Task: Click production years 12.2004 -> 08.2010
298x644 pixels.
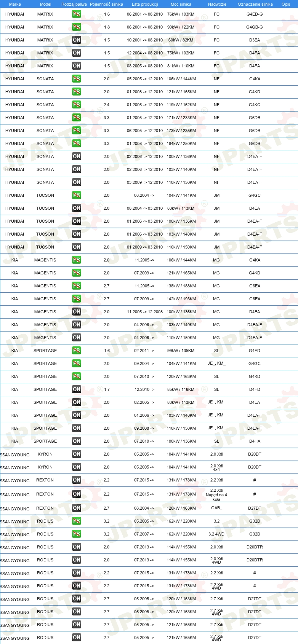Action: (145, 53)
